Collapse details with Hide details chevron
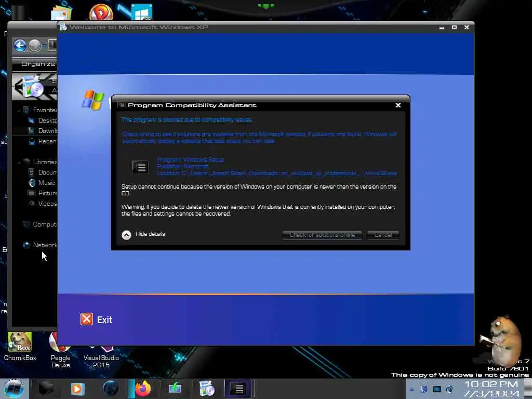 coord(126,235)
